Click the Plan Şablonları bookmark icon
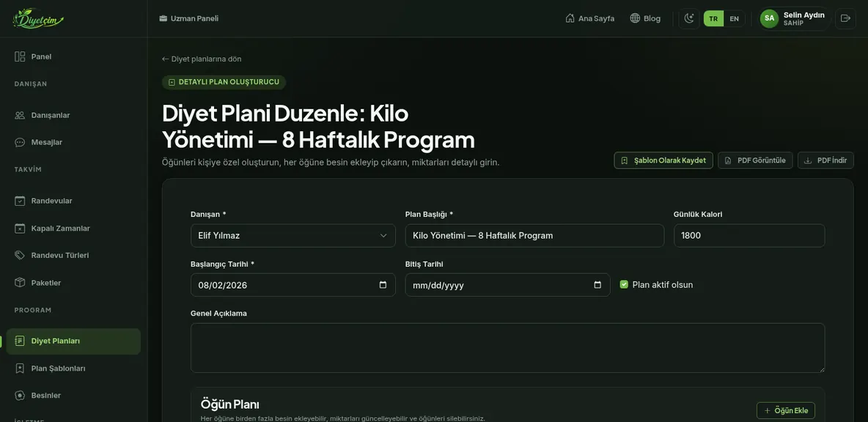 20,369
